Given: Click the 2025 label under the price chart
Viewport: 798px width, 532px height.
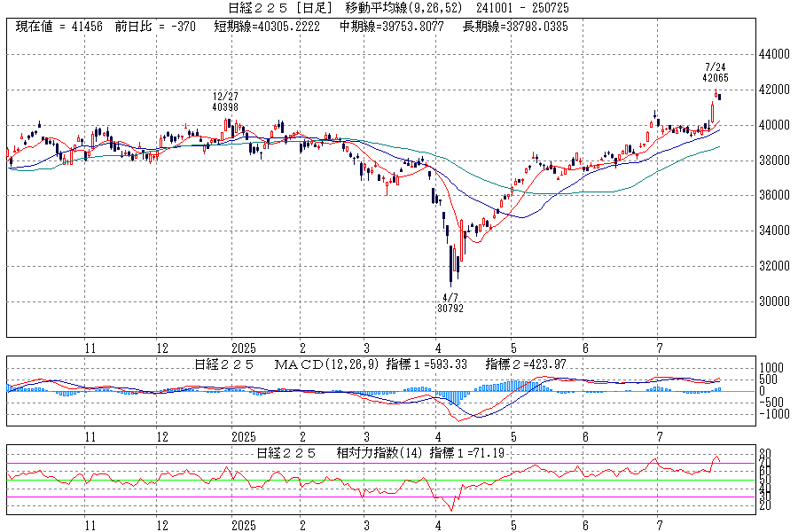Looking at the screenshot, I should pyautogui.click(x=242, y=348).
